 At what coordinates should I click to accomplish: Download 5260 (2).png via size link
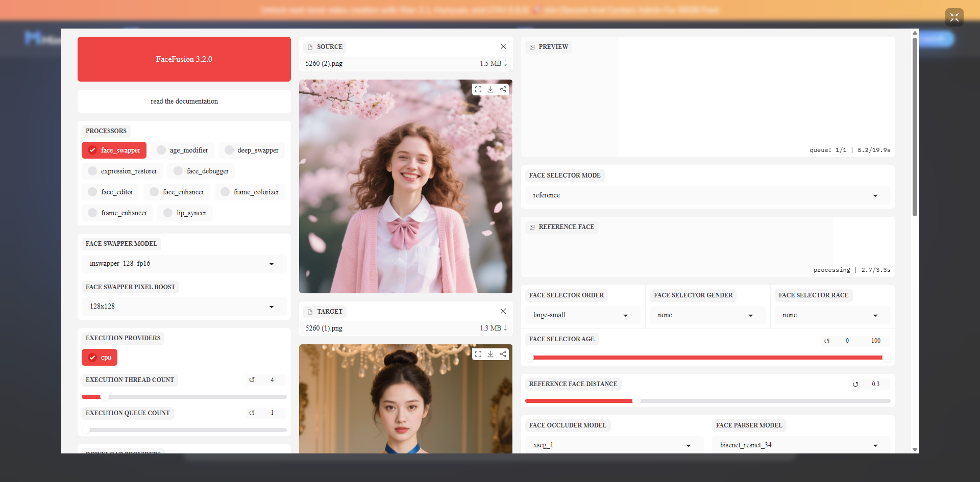pyautogui.click(x=493, y=63)
